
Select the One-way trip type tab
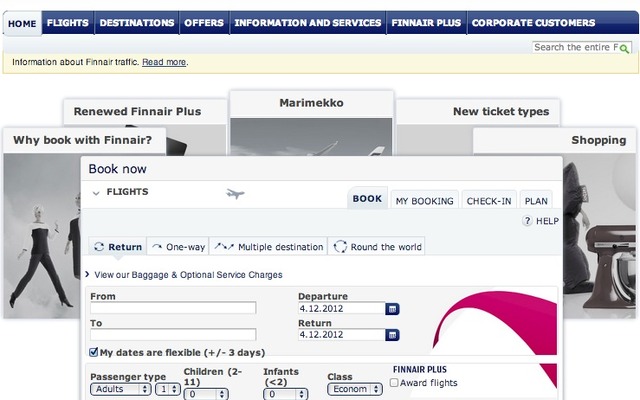[x=178, y=247]
